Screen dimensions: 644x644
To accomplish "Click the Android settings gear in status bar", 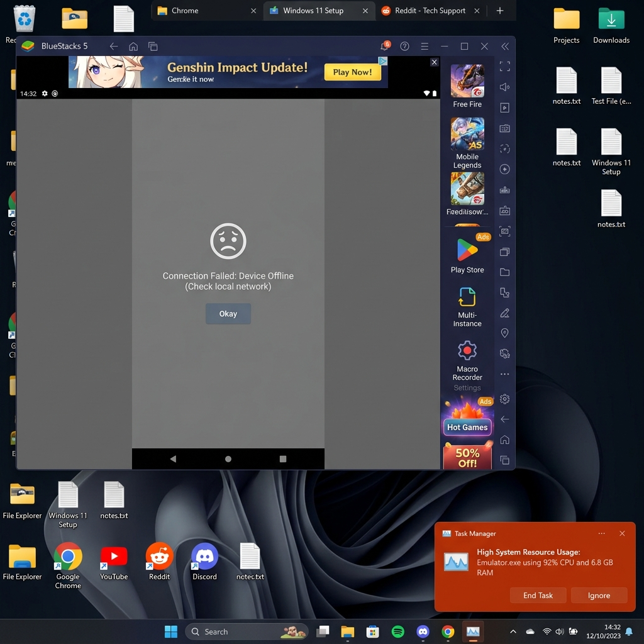I will tap(45, 94).
